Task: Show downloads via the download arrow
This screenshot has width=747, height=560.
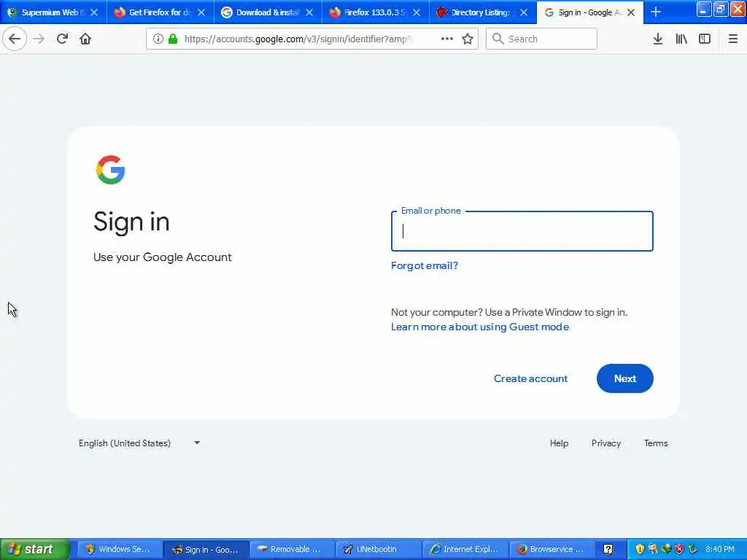Action: tap(658, 39)
